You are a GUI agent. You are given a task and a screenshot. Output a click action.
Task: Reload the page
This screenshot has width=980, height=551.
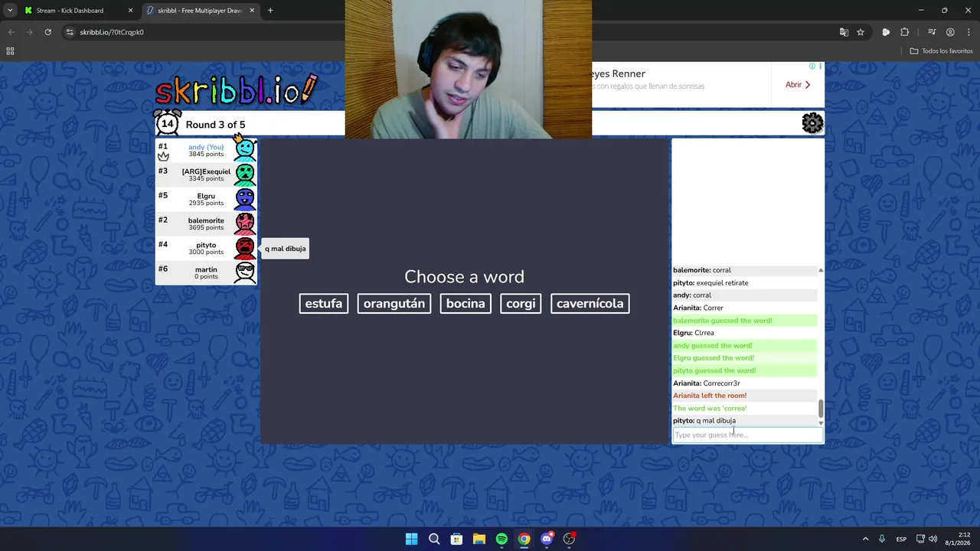pos(47,32)
